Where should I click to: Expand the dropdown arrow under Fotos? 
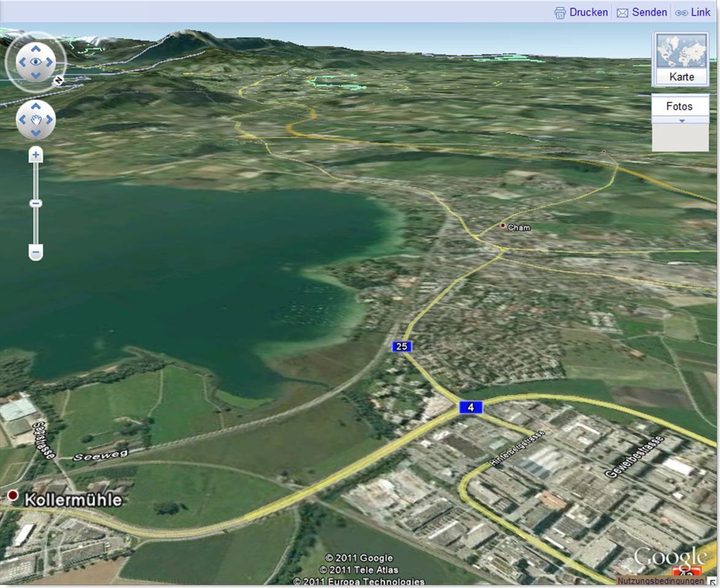click(682, 121)
